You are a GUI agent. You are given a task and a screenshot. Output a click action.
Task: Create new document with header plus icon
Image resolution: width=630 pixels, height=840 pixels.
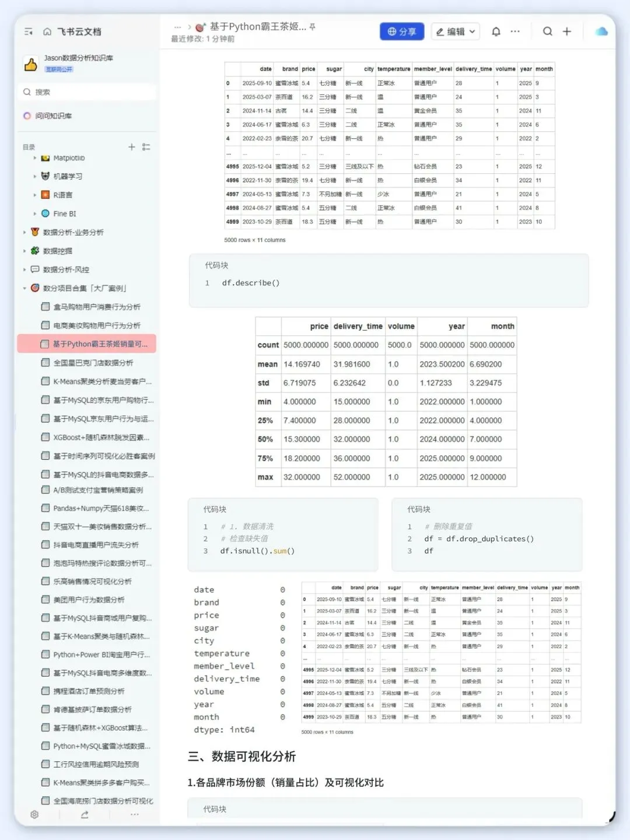[566, 32]
